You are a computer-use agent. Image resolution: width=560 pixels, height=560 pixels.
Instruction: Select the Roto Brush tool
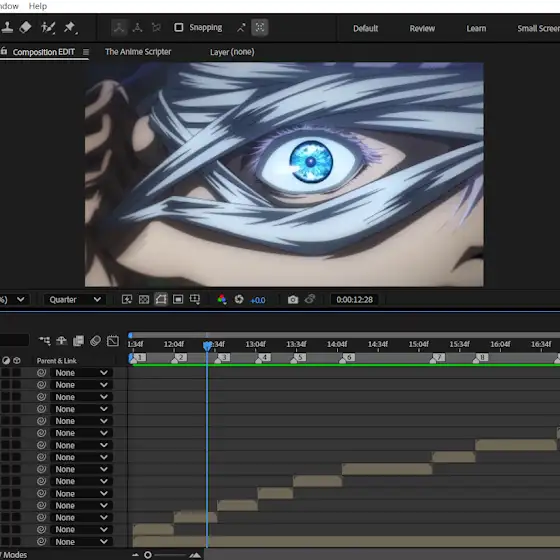point(48,28)
